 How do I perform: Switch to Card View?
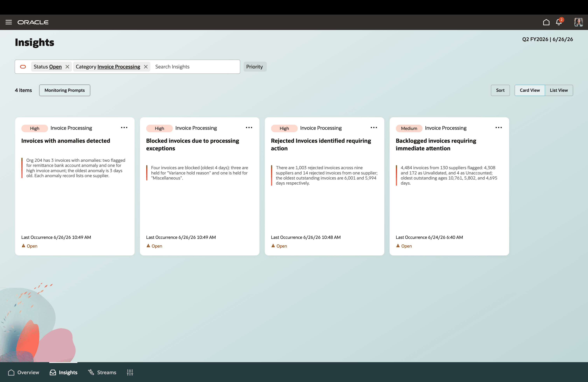tap(530, 90)
